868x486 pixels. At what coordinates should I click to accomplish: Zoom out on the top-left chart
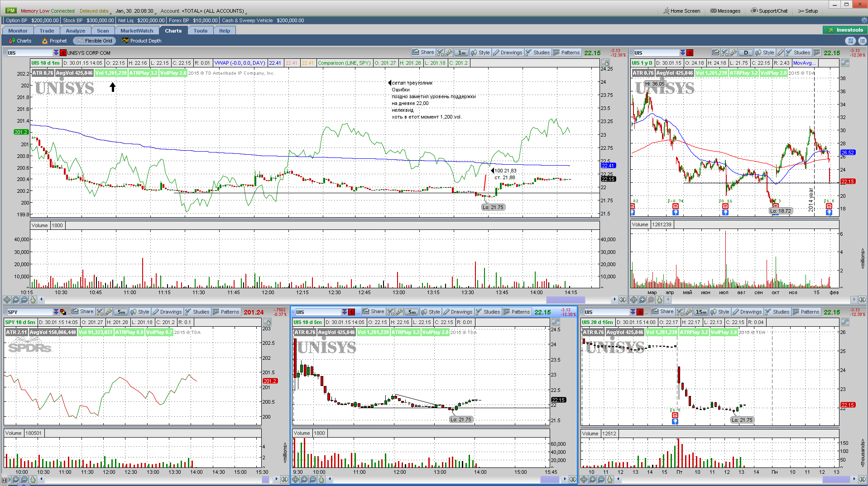point(24,300)
